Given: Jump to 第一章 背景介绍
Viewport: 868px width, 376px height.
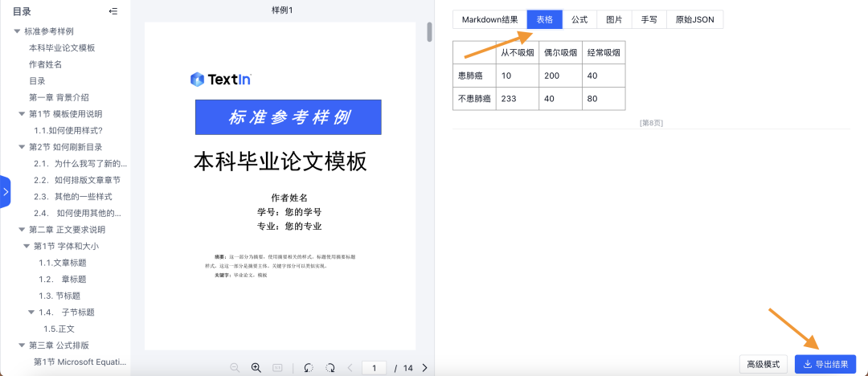Looking at the screenshot, I should coord(59,97).
